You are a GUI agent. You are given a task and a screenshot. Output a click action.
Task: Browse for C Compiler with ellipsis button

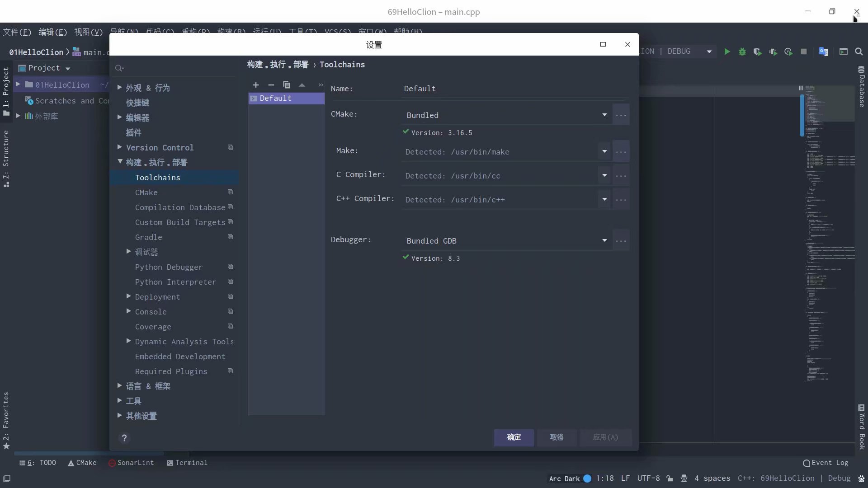pyautogui.click(x=621, y=175)
